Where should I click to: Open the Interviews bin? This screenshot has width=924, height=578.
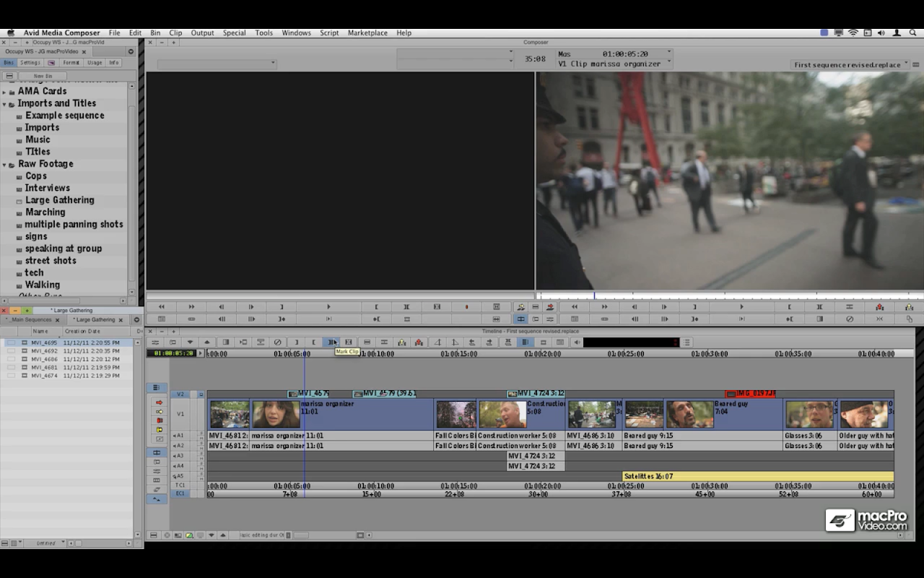coord(47,188)
